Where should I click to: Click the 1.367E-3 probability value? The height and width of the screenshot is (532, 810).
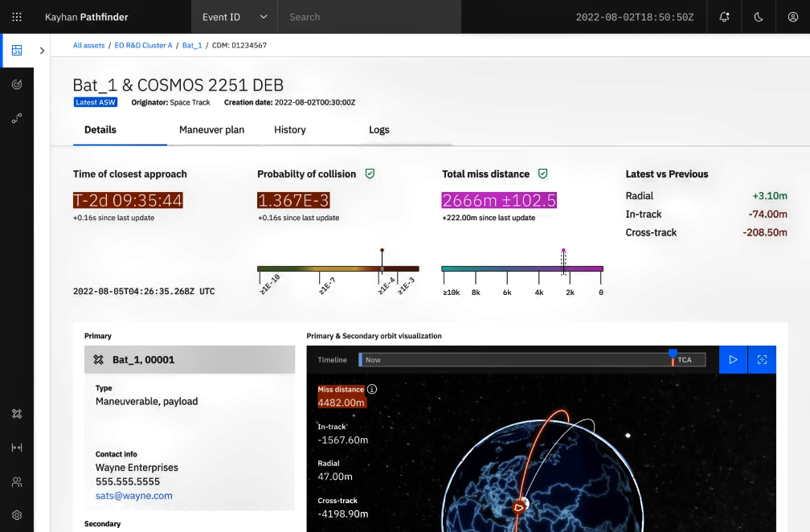(x=293, y=200)
